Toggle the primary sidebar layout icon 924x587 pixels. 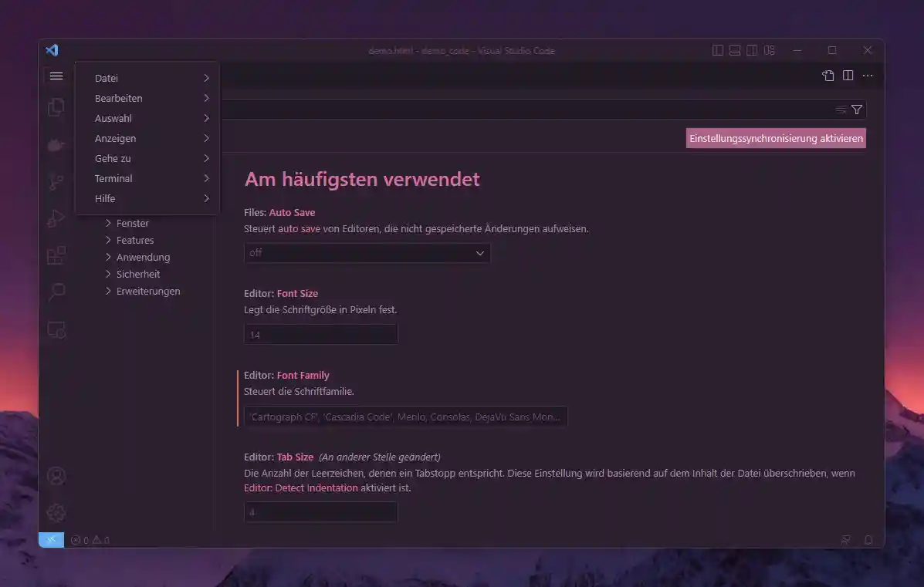[718, 51]
